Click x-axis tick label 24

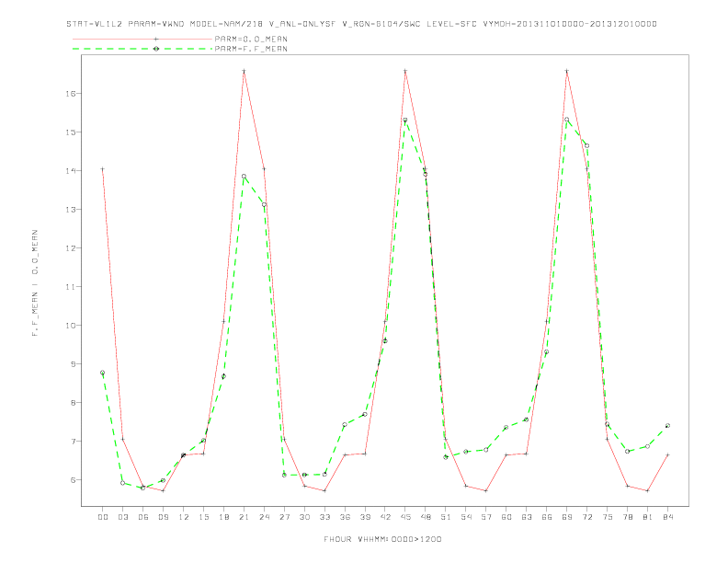tap(264, 517)
